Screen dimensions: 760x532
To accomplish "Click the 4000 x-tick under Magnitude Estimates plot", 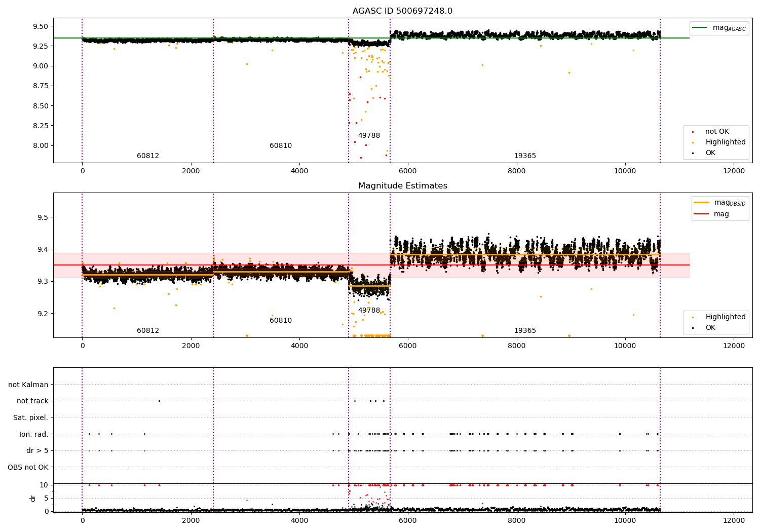I will click(299, 346).
